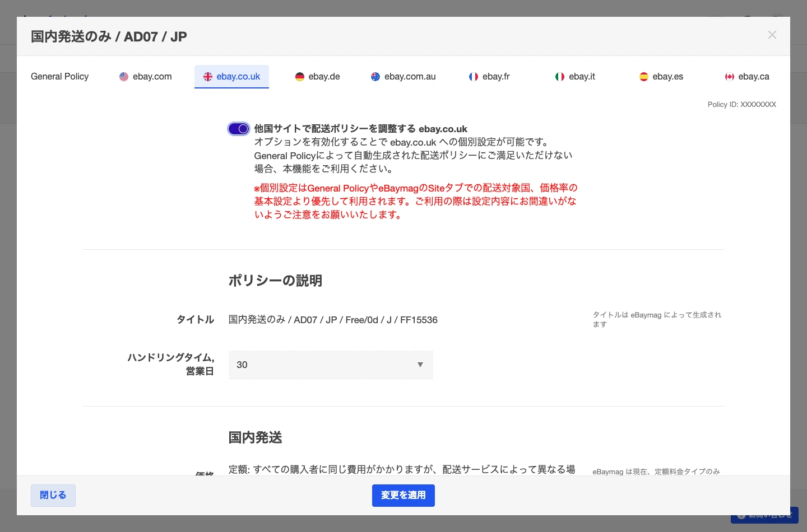The height and width of the screenshot is (532, 807).
Task: Select the ebay.de tab
Action: click(318, 77)
